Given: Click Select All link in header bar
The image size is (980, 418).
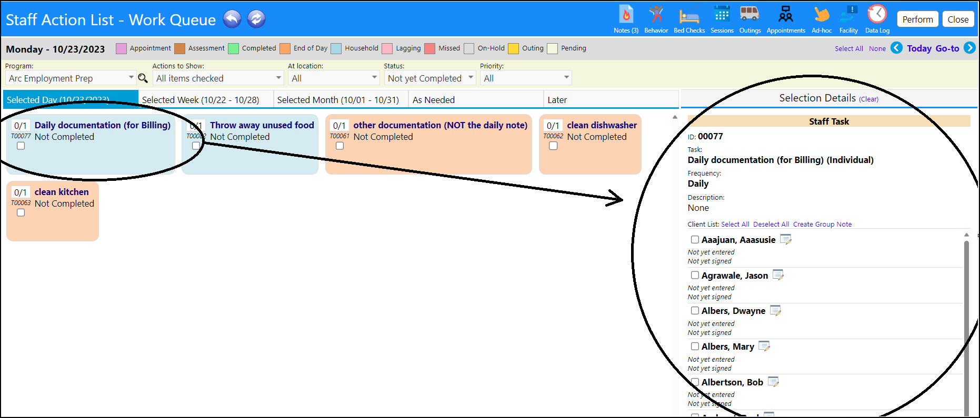Looking at the screenshot, I should (848, 48).
